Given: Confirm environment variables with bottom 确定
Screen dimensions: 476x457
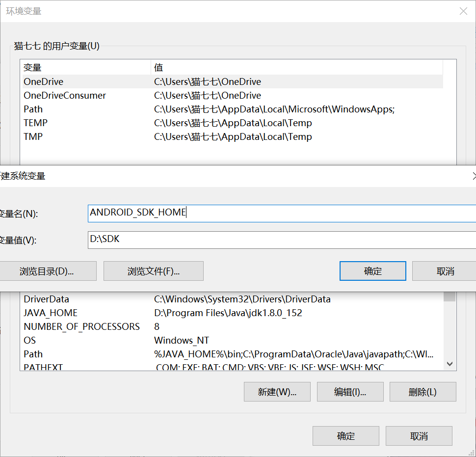Looking at the screenshot, I should pos(346,436).
